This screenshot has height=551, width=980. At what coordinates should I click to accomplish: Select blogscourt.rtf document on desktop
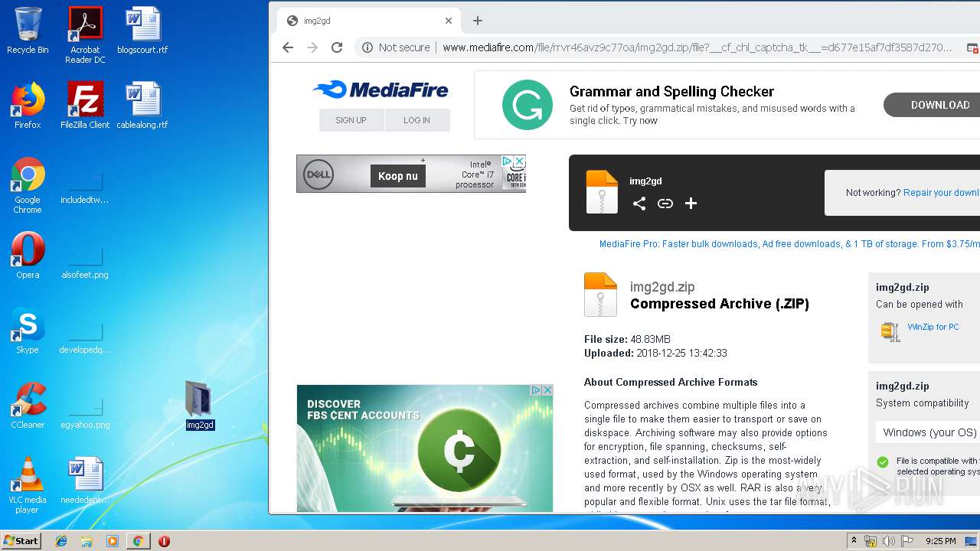click(142, 31)
